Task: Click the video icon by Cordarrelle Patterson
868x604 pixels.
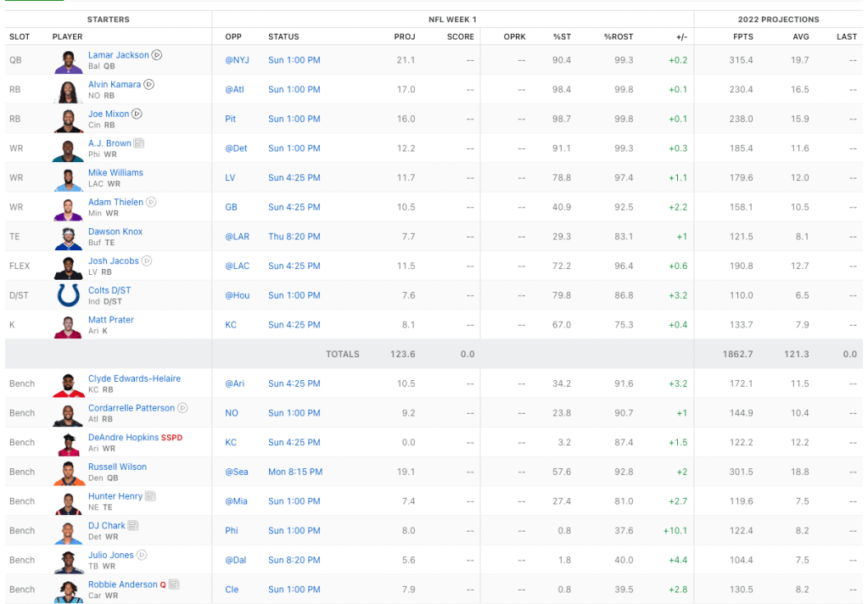Action: 182,408
